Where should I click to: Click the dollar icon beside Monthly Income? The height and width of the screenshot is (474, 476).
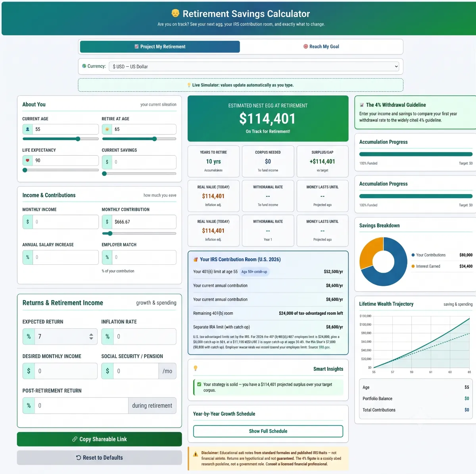tap(27, 222)
